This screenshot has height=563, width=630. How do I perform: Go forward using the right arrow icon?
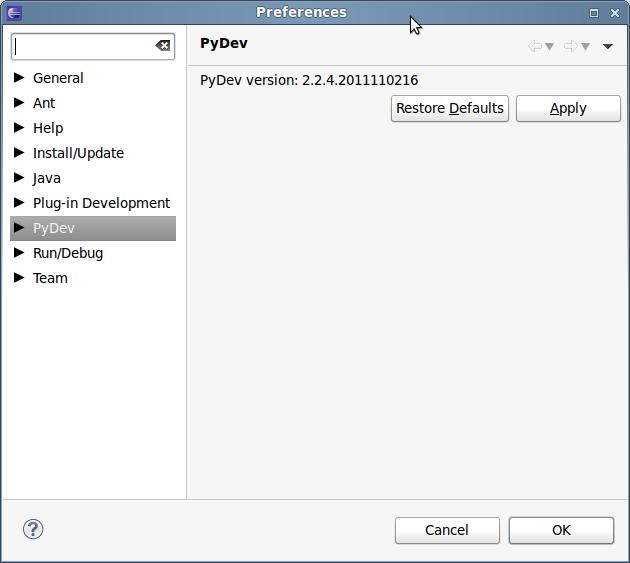point(571,46)
